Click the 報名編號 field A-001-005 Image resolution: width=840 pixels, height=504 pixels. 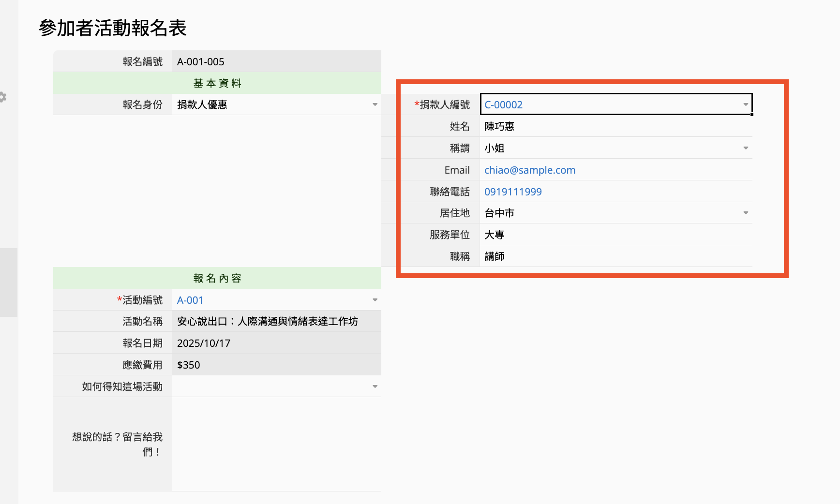tap(276, 62)
